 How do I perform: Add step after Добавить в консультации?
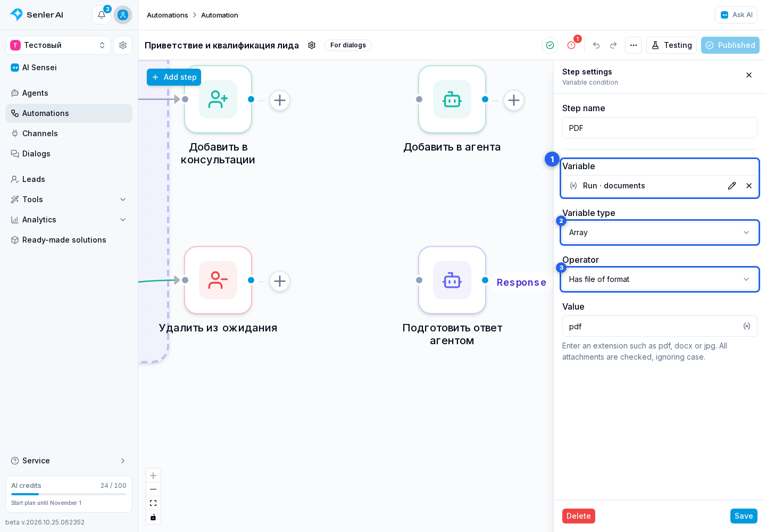click(x=280, y=100)
